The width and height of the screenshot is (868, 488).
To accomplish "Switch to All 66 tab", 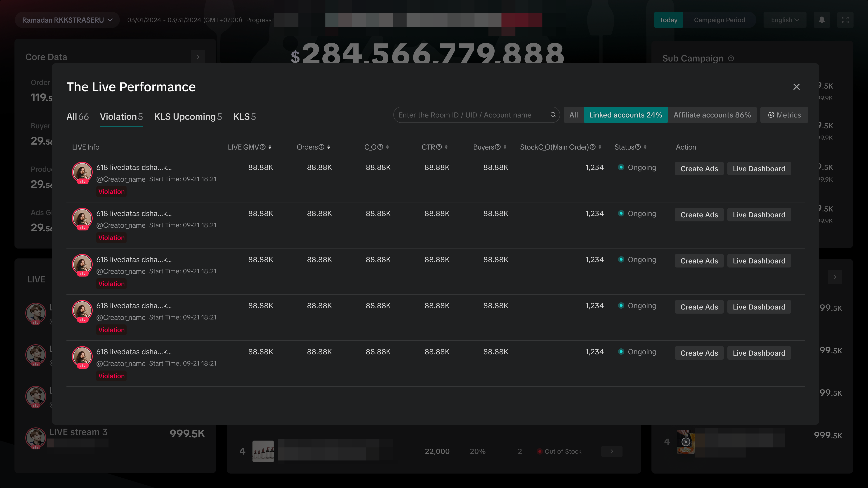I will coord(78,117).
